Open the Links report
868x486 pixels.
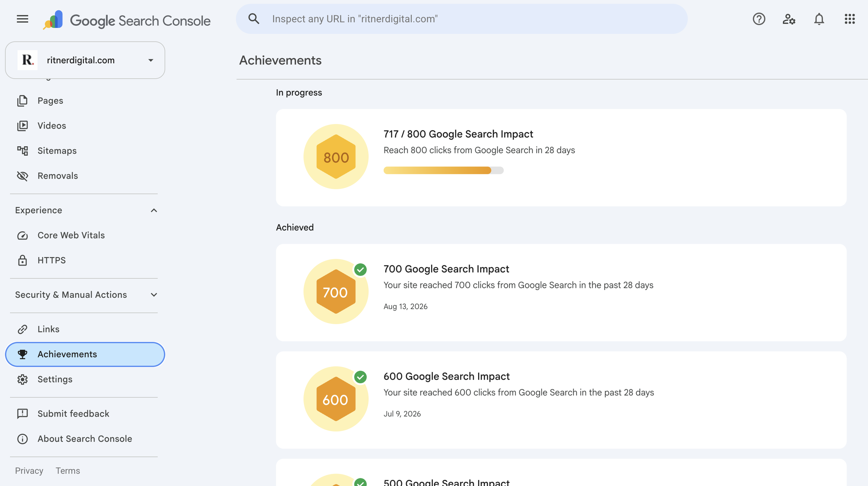pos(85,329)
